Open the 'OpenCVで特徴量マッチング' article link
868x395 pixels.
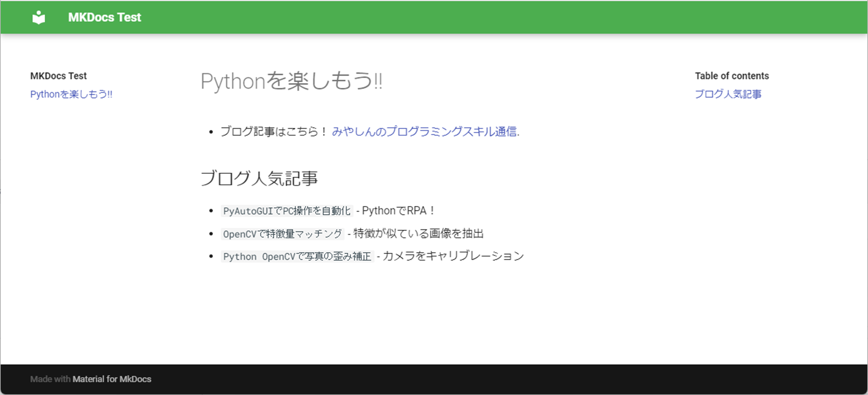click(282, 233)
